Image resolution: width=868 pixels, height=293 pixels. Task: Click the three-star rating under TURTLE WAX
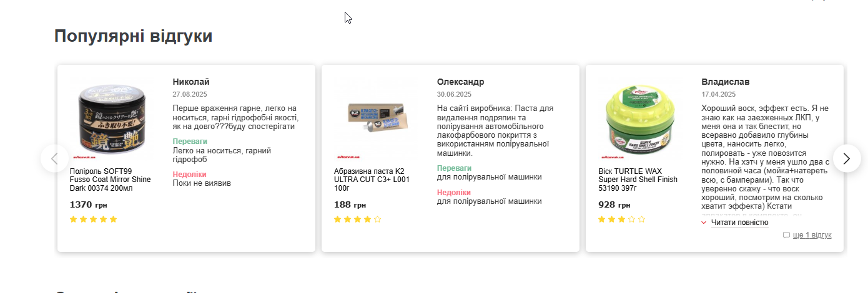pyautogui.click(x=622, y=219)
